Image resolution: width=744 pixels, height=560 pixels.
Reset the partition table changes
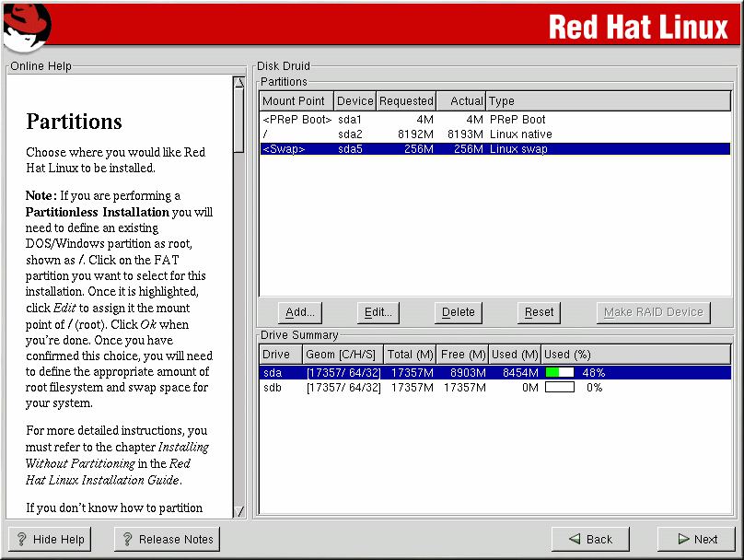[539, 312]
